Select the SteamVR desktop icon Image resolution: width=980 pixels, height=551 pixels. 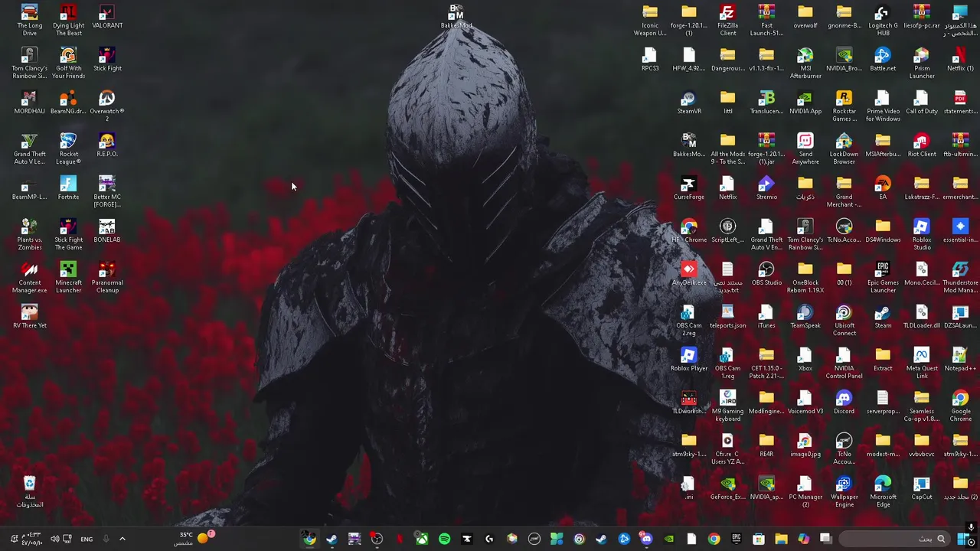point(688,103)
